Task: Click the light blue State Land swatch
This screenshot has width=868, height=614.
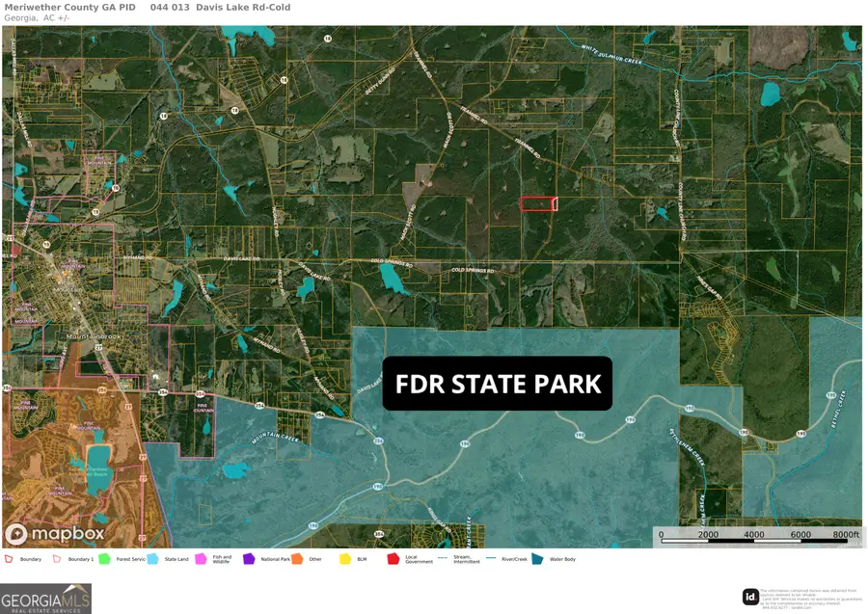Action: point(153,558)
